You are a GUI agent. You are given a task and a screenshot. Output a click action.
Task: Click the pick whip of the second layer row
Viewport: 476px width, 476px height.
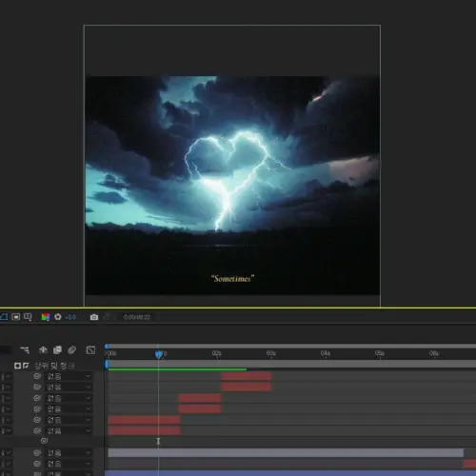point(37,387)
